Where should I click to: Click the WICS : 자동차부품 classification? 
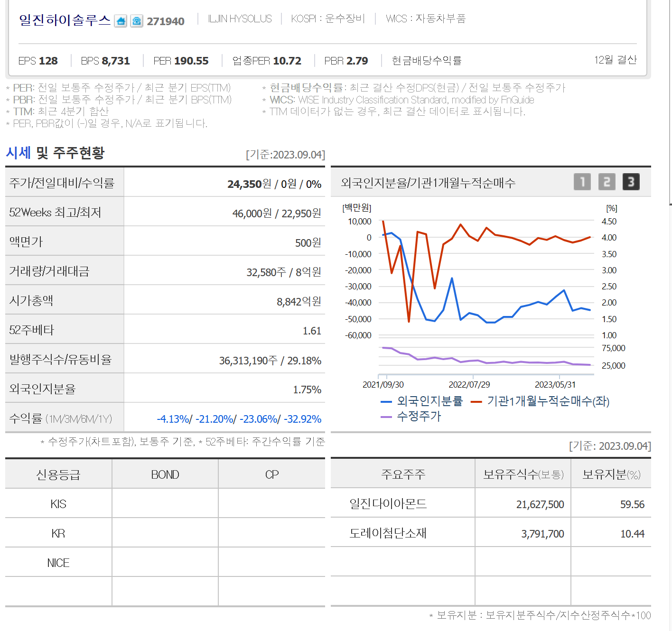point(426,19)
